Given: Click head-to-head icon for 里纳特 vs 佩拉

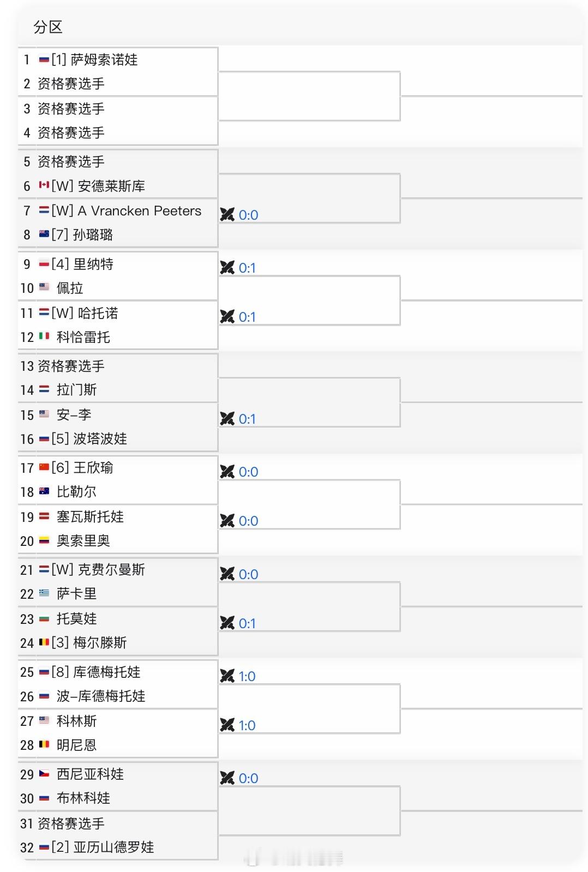Looking at the screenshot, I should [x=227, y=268].
